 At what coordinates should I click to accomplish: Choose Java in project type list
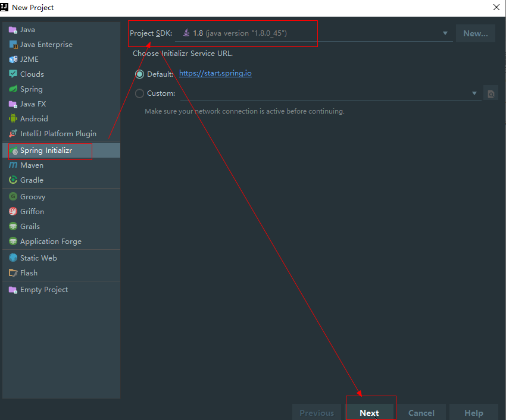61,30
